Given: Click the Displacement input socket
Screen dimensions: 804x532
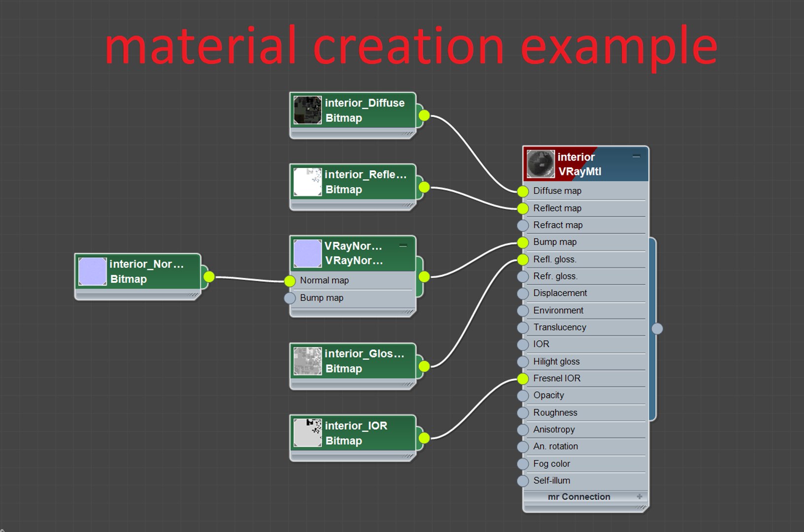Looking at the screenshot, I should (x=523, y=294).
